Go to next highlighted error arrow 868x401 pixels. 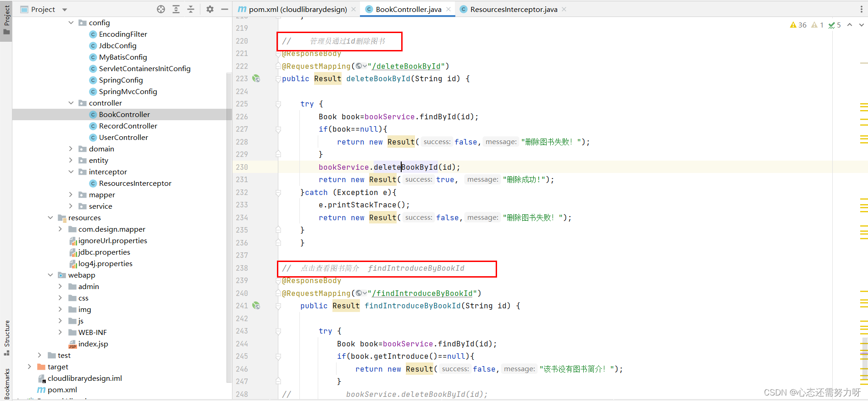pos(861,25)
